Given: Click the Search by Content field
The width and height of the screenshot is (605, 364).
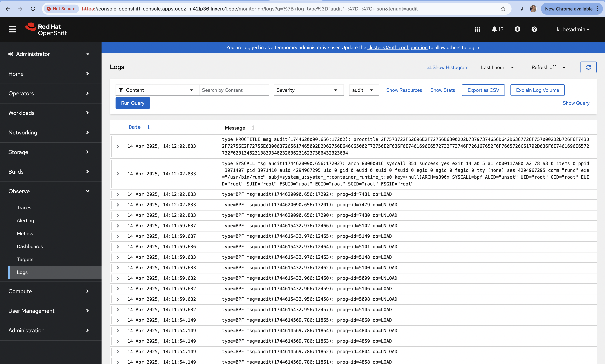Looking at the screenshot, I should pos(234,90).
